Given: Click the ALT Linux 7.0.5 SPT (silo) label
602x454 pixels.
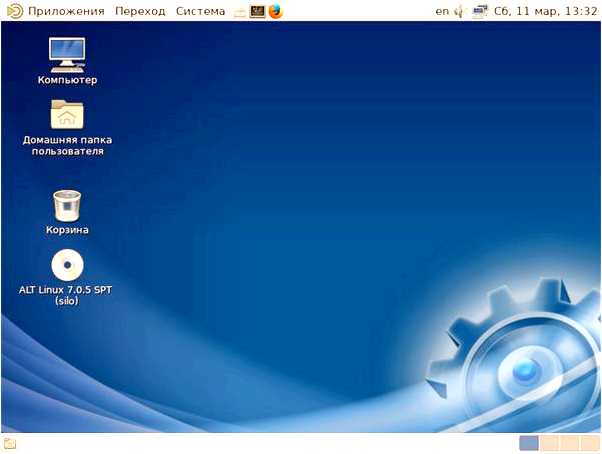Looking at the screenshot, I should [x=66, y=295].
